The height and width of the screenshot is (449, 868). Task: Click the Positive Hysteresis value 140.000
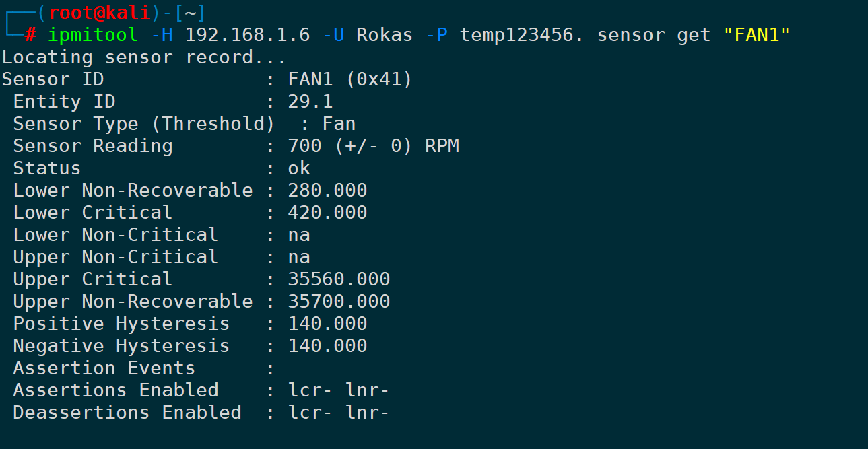(x=327, y=324)
